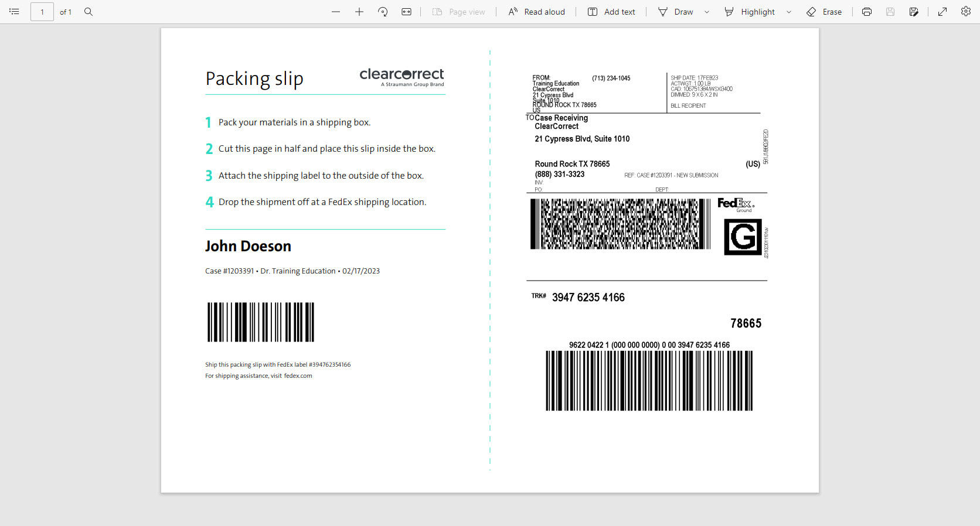Click the ClearCorrect logo
The image size is (980, 526).
[x=402, y=77]
